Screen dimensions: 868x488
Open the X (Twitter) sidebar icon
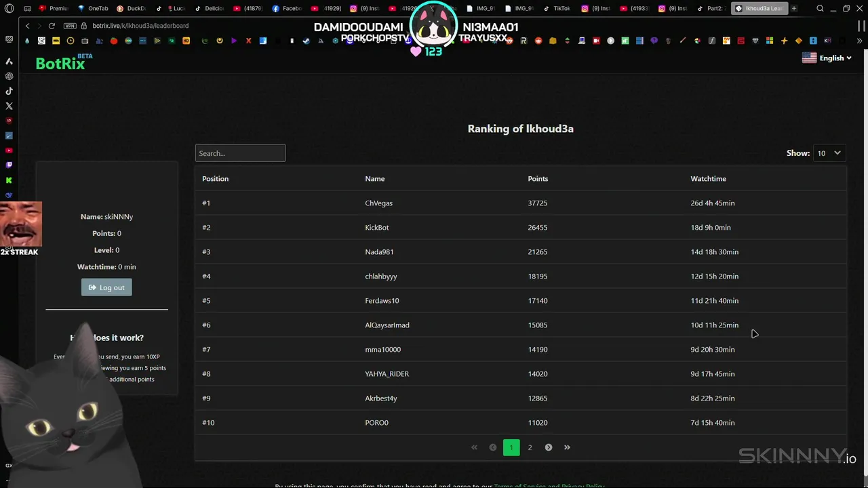(x=9, y=106)
